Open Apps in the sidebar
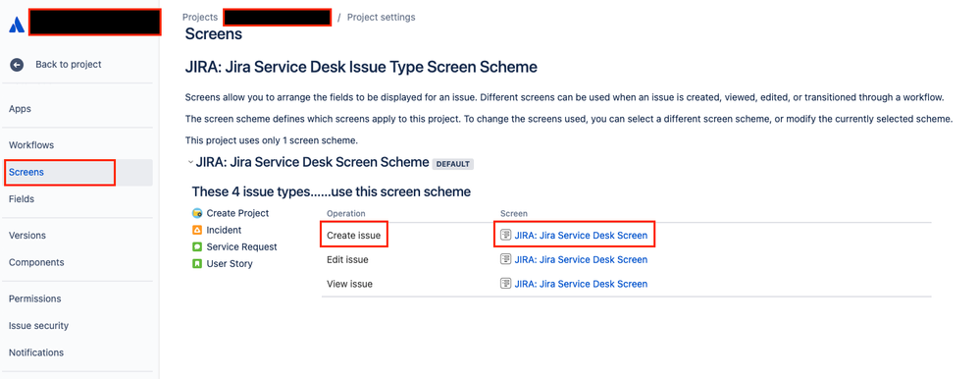Image resolution: width=980 pixels, height=379 pixels. click(x=20, y=109)
